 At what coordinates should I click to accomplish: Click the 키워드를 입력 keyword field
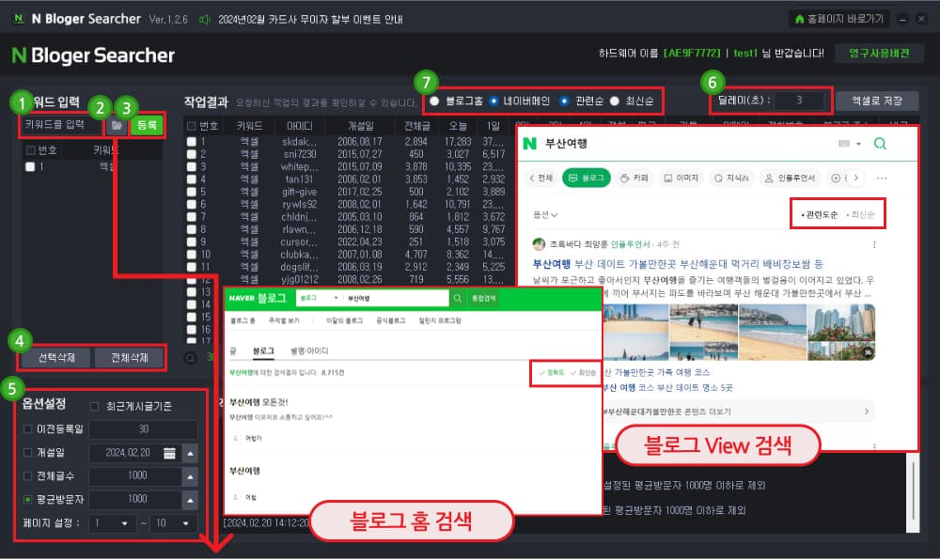[62, 125]
